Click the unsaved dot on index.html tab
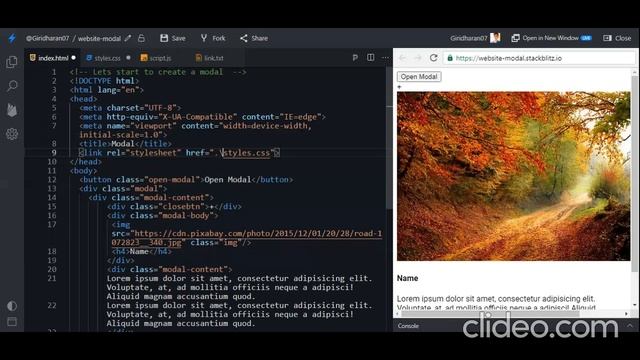Screen dimensions: 640x360 pyautogui.click(x=73, y=58)
